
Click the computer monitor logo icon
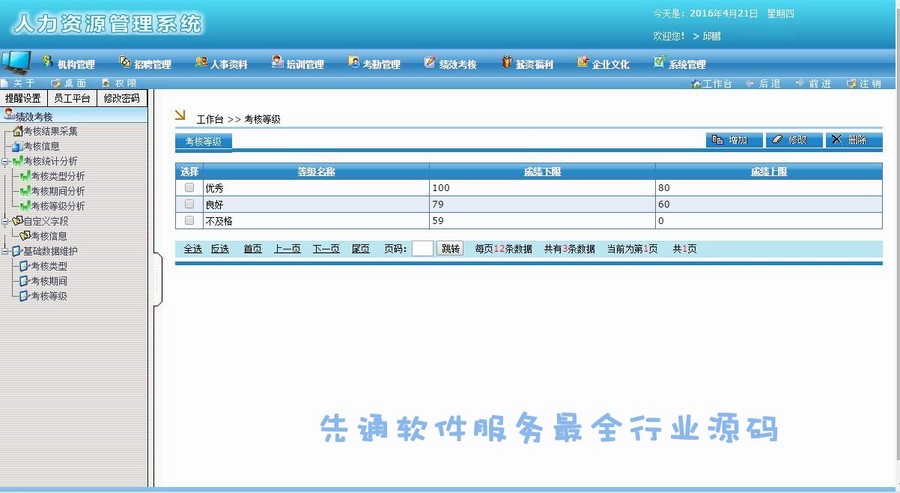click(x=16, y=63)
